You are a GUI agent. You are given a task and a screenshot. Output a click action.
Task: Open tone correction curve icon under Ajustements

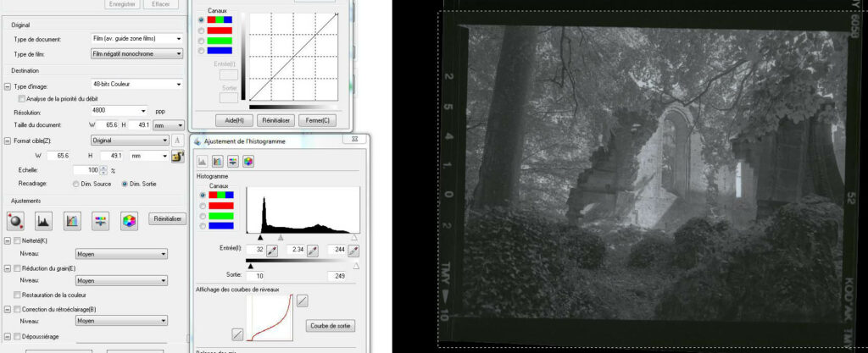(72, 221)
